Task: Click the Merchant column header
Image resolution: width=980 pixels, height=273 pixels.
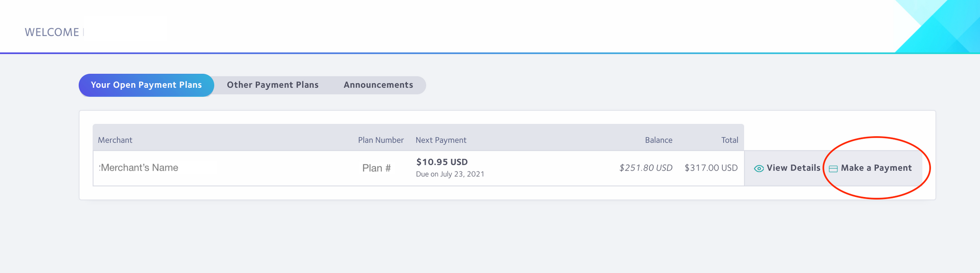Action: (115, 140)
